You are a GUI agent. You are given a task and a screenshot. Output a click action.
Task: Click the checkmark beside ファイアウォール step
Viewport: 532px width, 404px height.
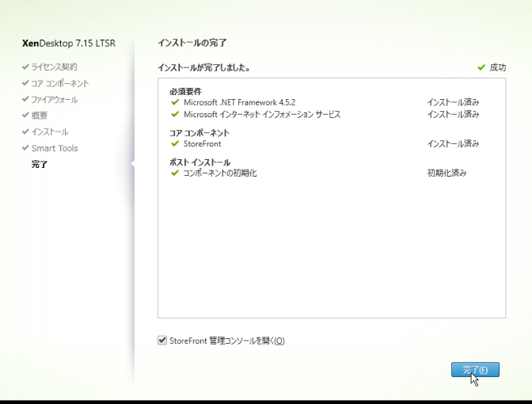(25, 99)
